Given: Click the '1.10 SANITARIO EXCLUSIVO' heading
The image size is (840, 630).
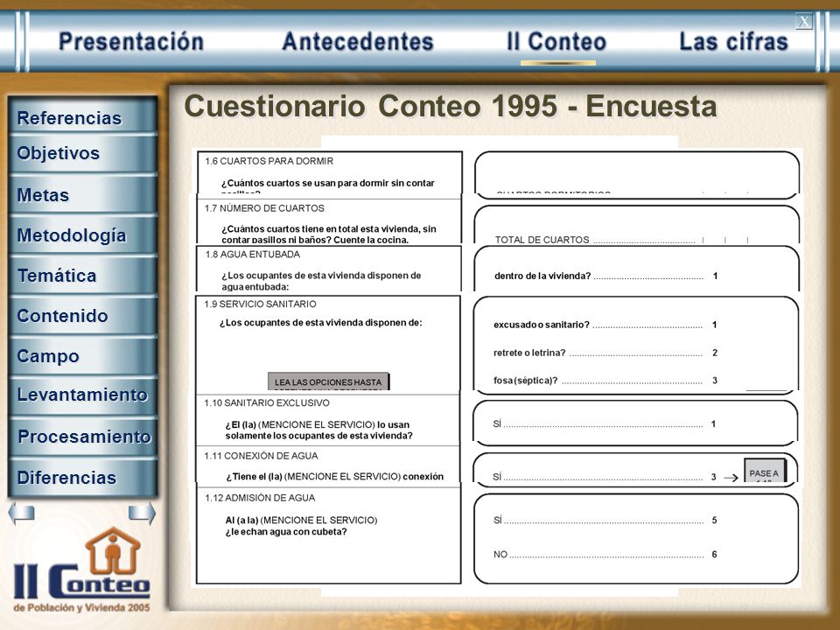Looking at the screenshot, I should 267,402.
